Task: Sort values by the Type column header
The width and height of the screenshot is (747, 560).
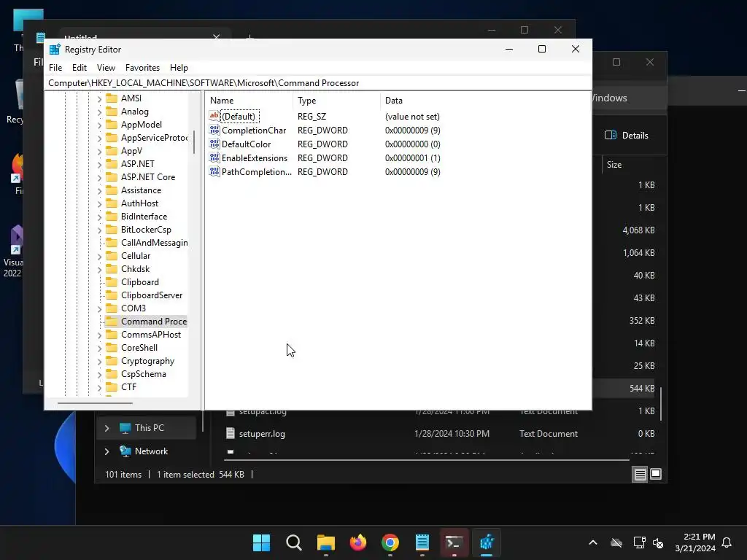Action: (x=337, y=101)
